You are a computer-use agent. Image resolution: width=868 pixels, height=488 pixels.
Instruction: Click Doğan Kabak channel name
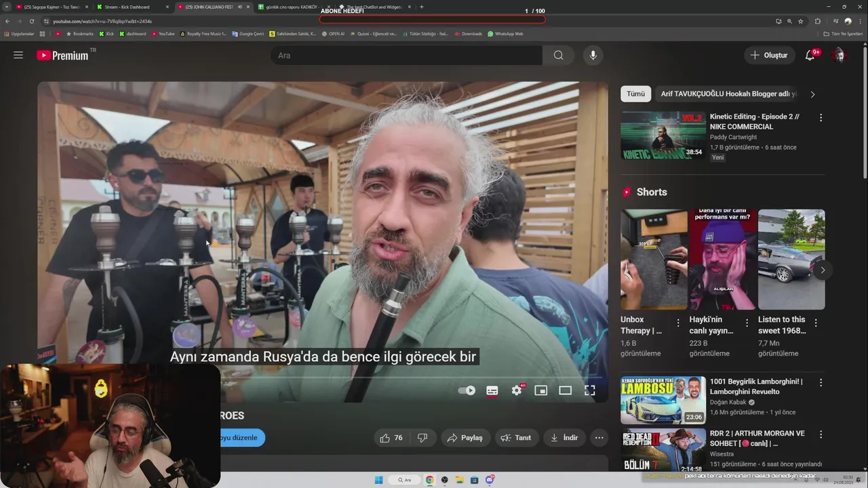tap(728, 402)
